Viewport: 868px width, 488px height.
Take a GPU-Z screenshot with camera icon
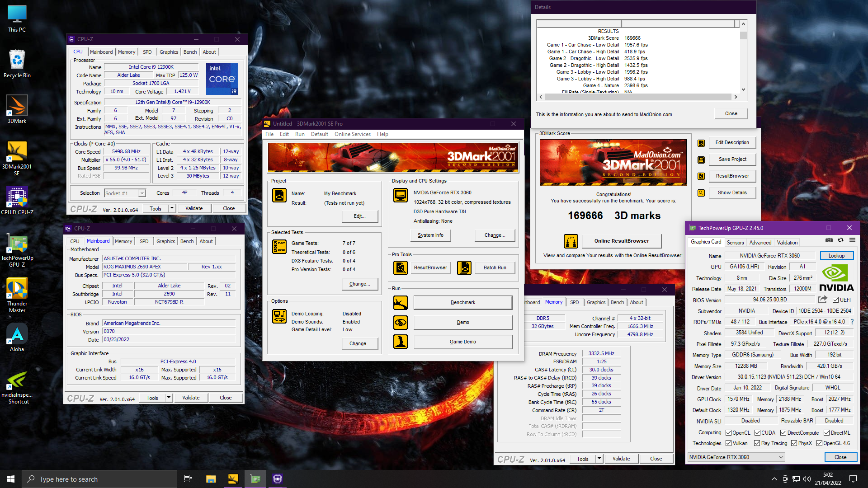[x=829, y=240]
